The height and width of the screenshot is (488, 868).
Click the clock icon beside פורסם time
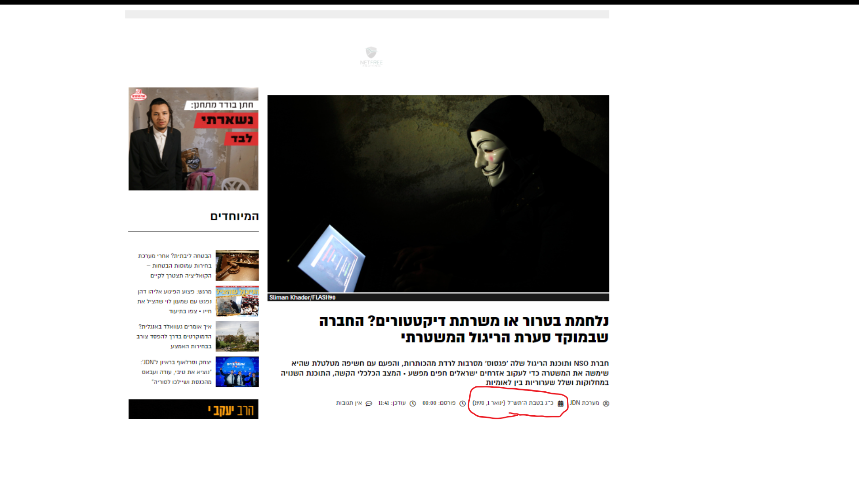[462, 404]
